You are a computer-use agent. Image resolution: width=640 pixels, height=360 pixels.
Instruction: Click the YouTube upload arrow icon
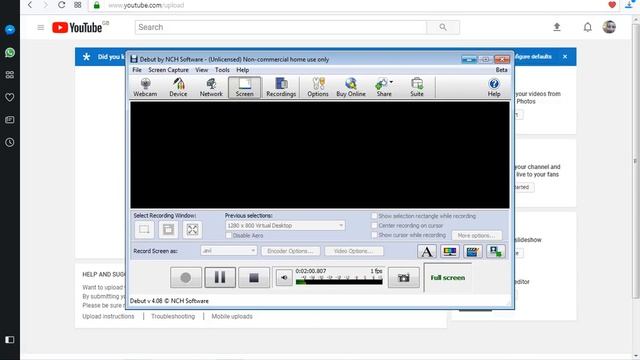pos(557,27)
